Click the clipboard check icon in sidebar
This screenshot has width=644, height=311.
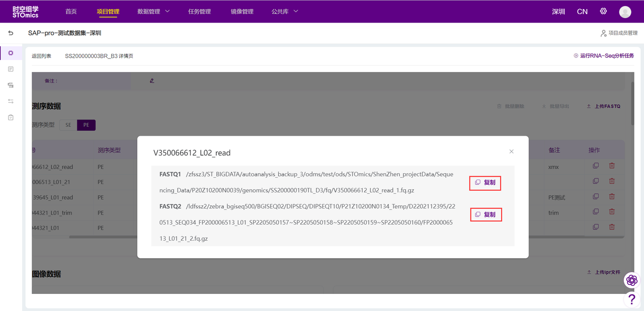[11, 117]
